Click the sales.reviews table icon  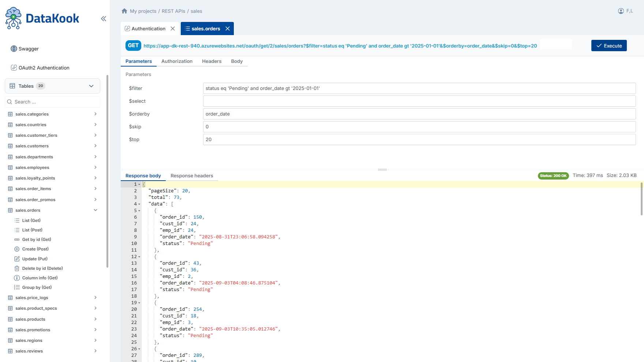pos(10,351)
